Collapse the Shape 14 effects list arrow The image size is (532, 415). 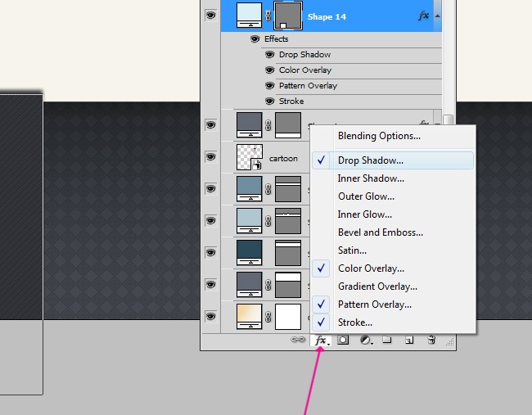click(437, 16)
